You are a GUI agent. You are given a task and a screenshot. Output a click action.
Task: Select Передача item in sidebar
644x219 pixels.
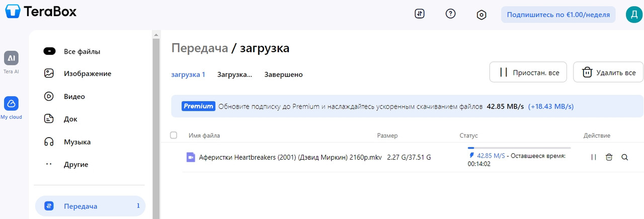[x=90, y=206]
